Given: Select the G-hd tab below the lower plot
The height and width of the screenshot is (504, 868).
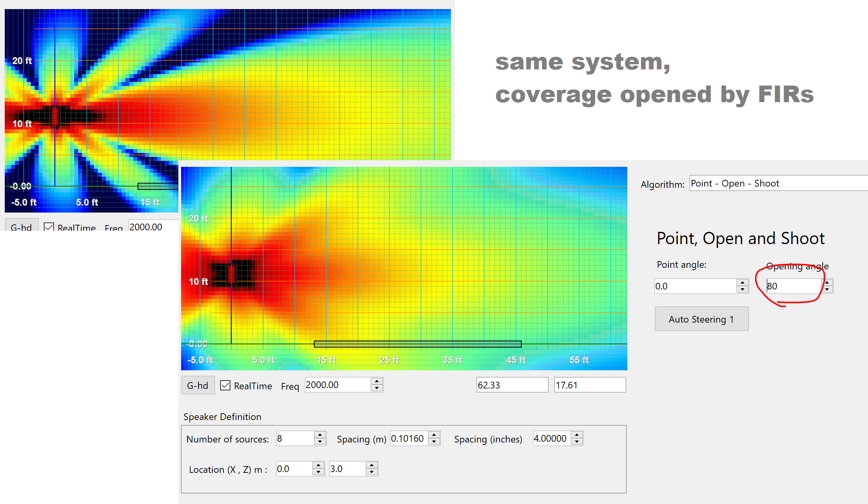Looking at the screenshot, I should [x=198, y=385].
